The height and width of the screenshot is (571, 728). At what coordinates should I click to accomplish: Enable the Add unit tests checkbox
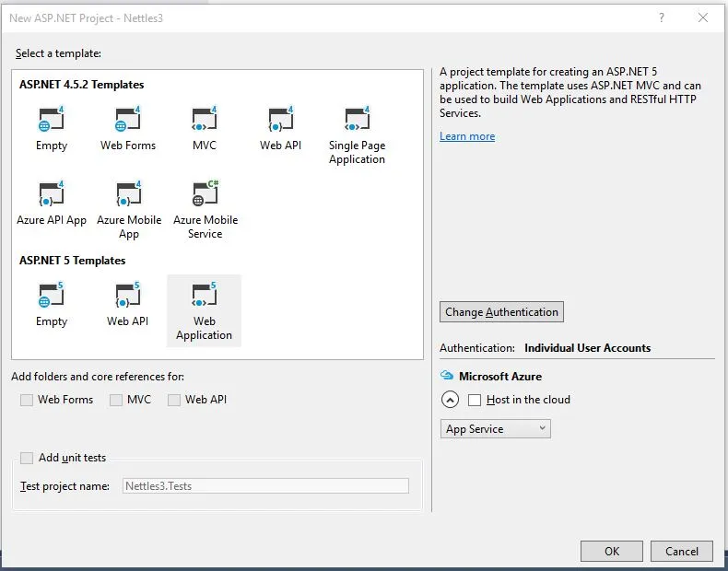(27, 458)
